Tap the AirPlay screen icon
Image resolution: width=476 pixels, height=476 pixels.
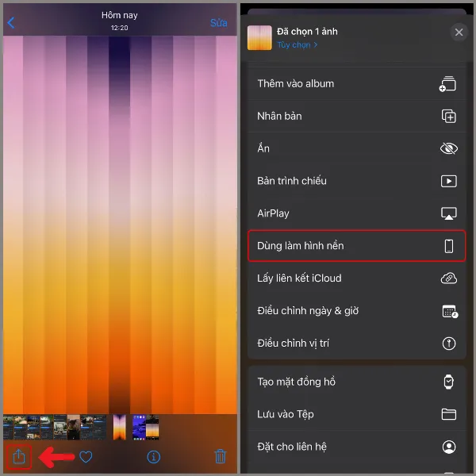click(448, 213)
